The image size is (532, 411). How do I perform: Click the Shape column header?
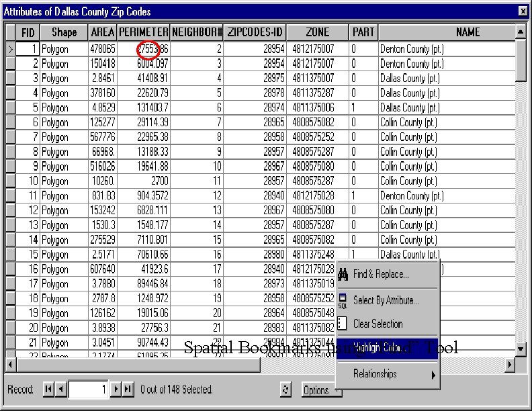click(64, 32)
